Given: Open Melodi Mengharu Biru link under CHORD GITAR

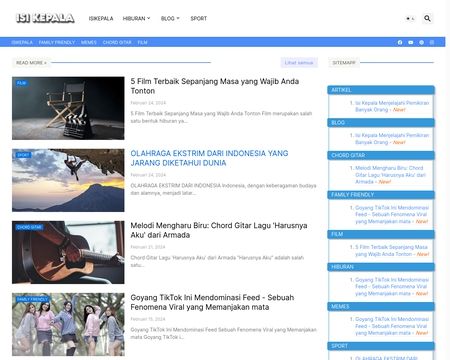Looking at the screenshot, I should (x=390, y=175).
